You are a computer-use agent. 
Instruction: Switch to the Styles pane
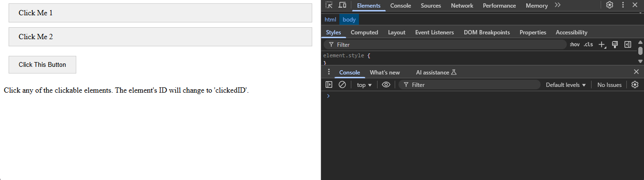tap(334, 32)
